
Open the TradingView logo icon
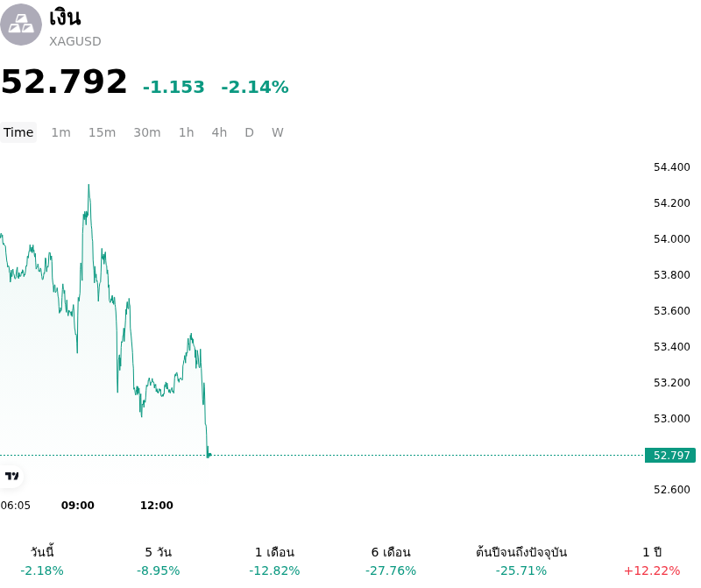click(12, 476)
